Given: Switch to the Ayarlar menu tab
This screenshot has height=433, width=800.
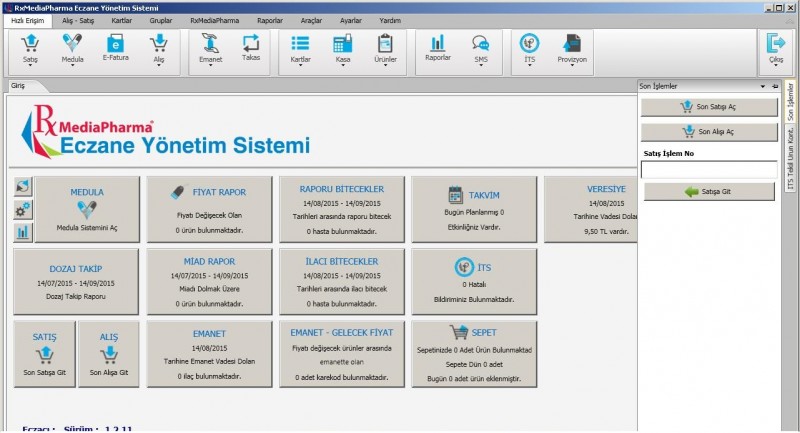Looking at the screenshot, I should 351,19.
